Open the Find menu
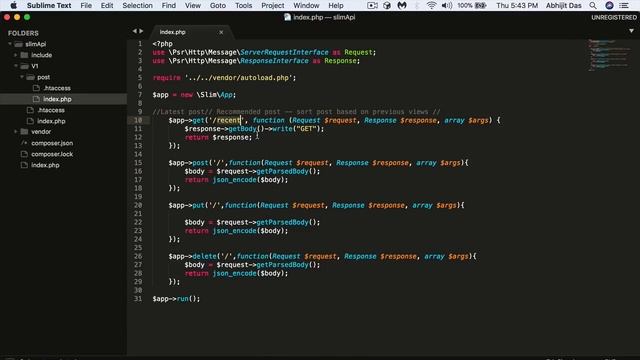The width and height of the screenshot is (640, 360). coord(169,5)
